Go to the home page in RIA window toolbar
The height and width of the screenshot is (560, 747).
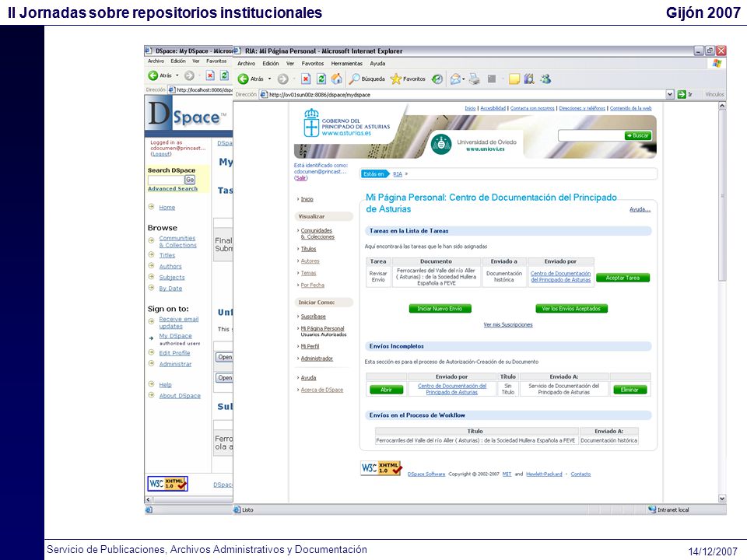pyautogui.click(x=337, y=79)
